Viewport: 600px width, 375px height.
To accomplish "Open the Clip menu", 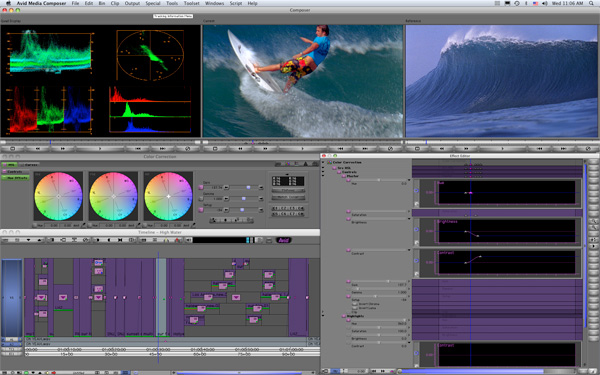I will pyautogui.click(x=115, y=3).
